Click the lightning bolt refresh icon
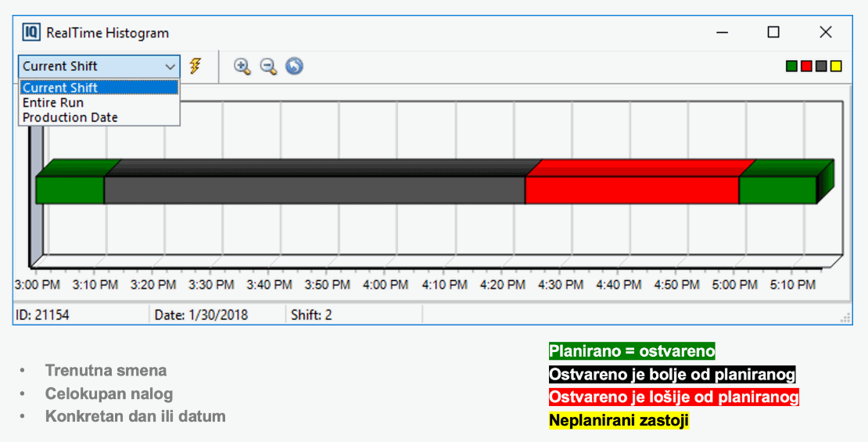Screen dimensions: 868x442 (196, 66)
